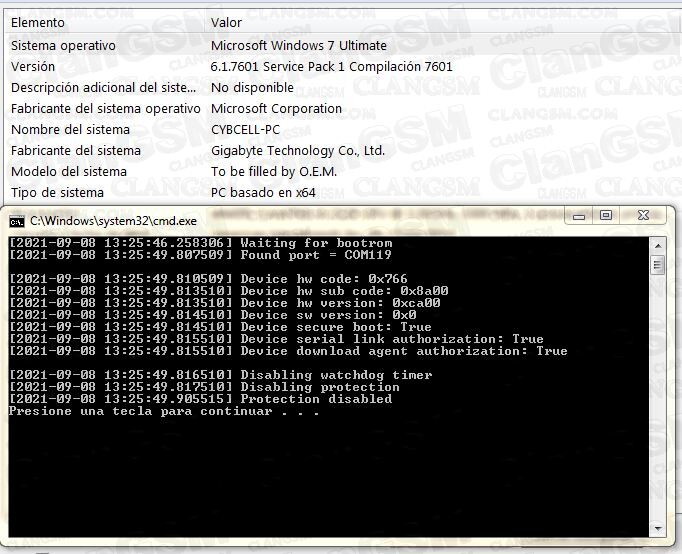This screenshot has width=682, height=554.
Task: Click the cmd scrollbar down arrow
Action: click(x=658, y=529)
